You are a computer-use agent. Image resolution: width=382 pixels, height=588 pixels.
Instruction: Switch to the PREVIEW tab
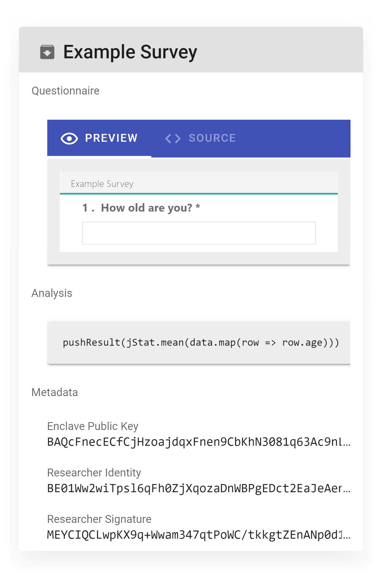(x=111, y=138)
